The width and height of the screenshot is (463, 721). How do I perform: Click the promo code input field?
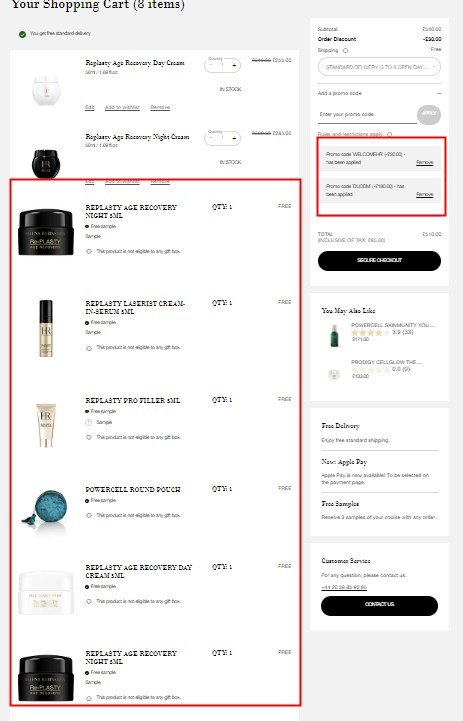click(x=367, y=114)
